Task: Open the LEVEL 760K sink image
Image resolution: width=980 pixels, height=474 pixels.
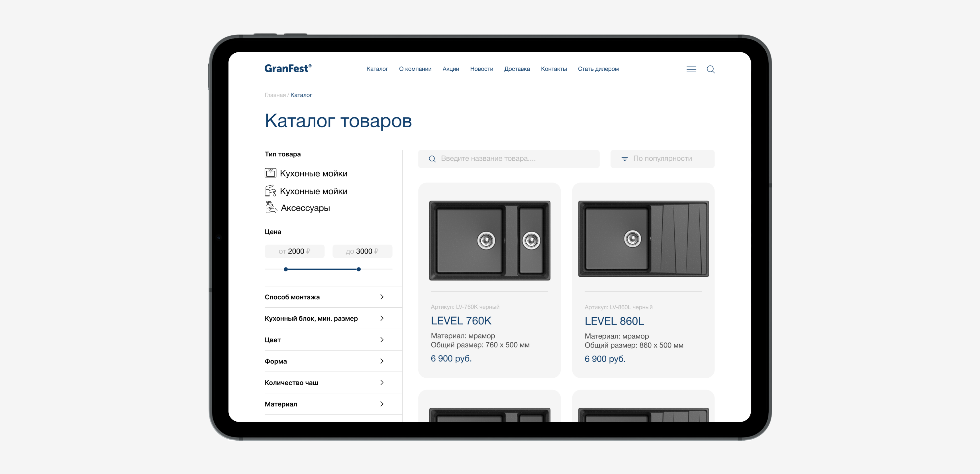Action: [x=490, y=240]
